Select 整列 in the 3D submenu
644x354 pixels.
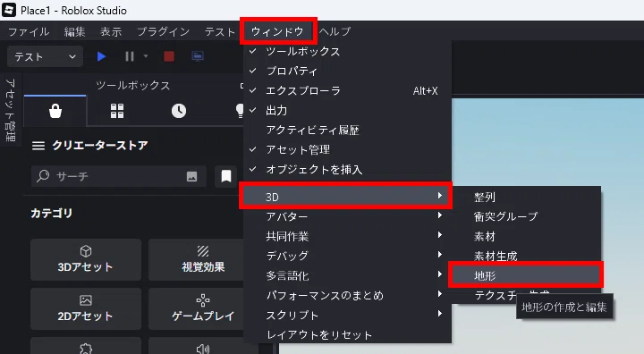point(527,198)
